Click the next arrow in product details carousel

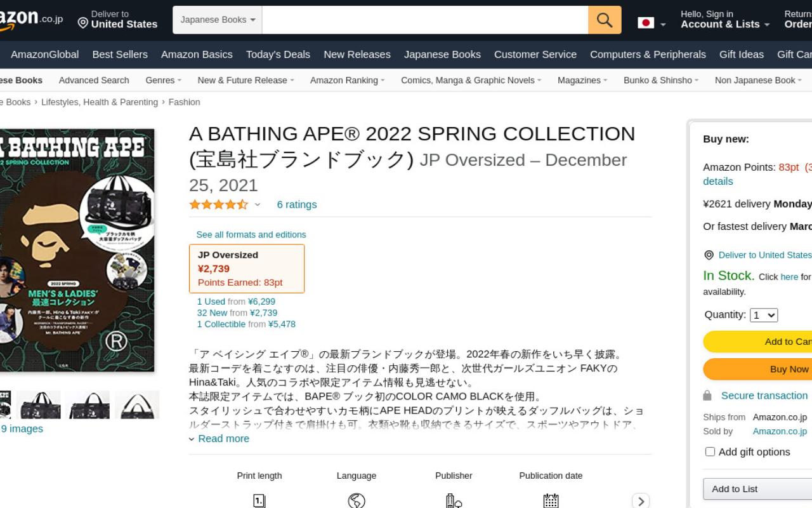tap(641, 501)
